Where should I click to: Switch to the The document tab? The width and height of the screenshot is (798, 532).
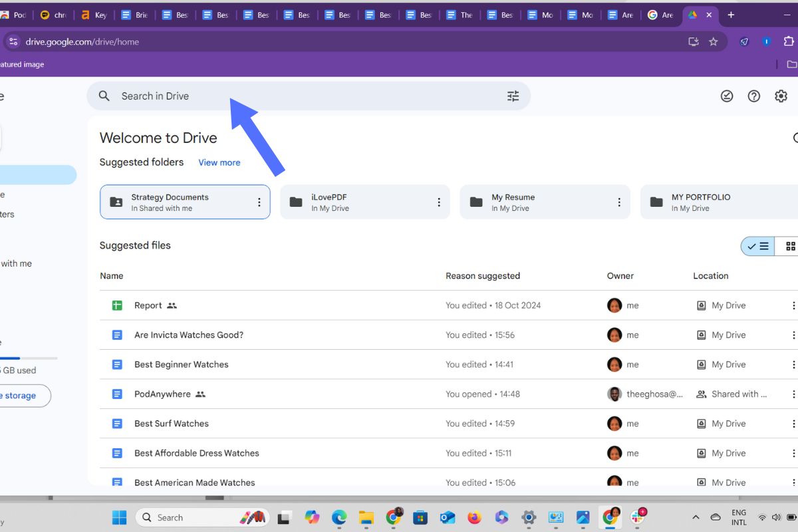[x=460, y=15]
